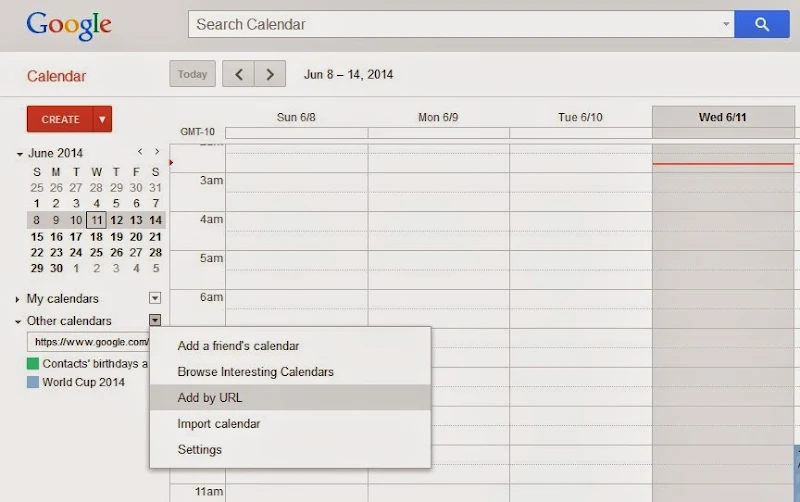Click World Cup 2014 calendar name

(83, 382)
